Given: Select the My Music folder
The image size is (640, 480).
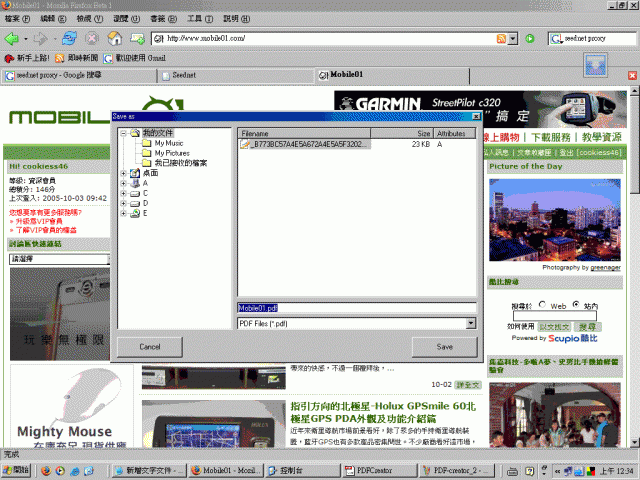Looking at the screenshot, I should (169, 143).
